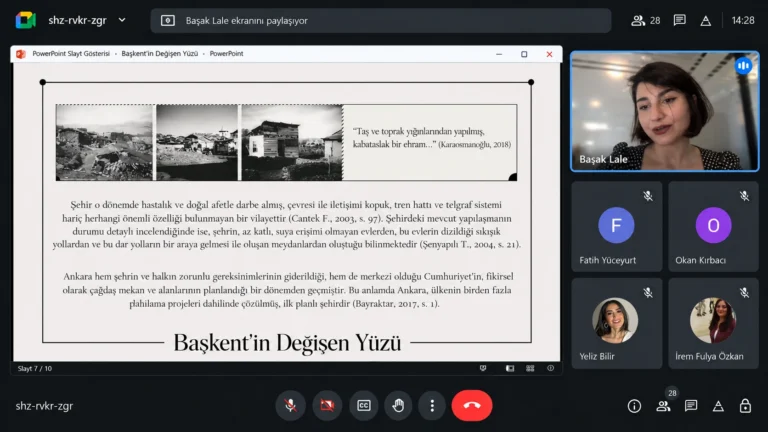Click the F avatar of Fatih Yüceyurt
Screen dimensions: 768x432
[616, 225]
